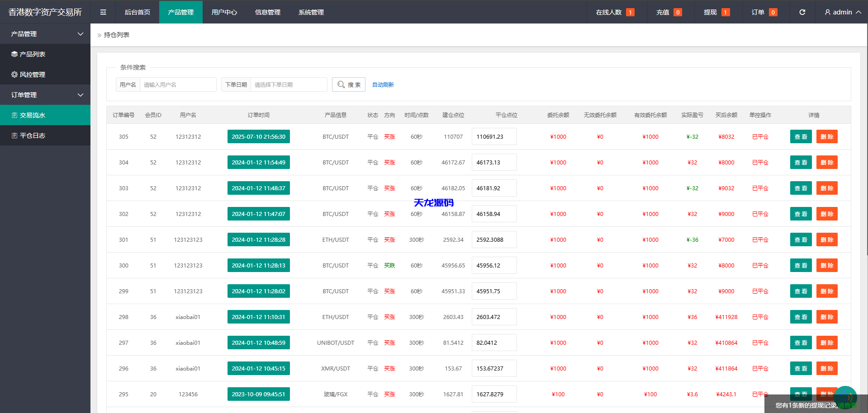Click the admin user icon at top right
This screenshot has height=413, width=868.
[827, 12]
